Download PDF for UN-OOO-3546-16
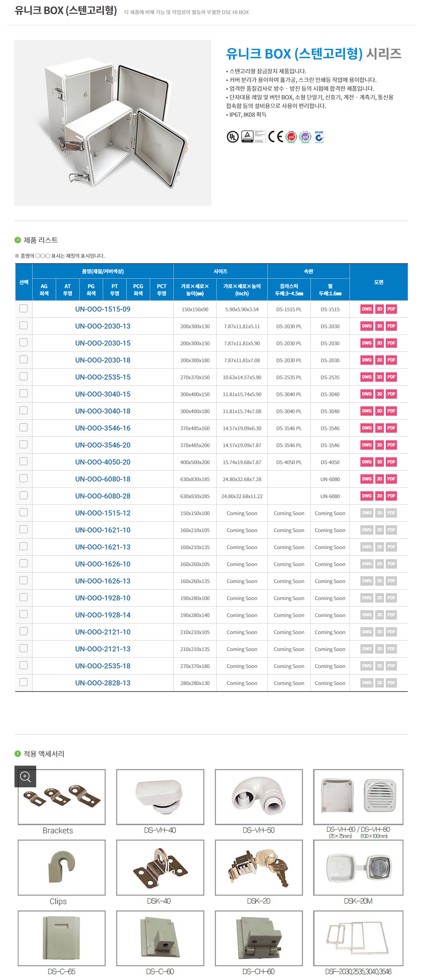Screen dimensions: 423x980 click(391, 428)
